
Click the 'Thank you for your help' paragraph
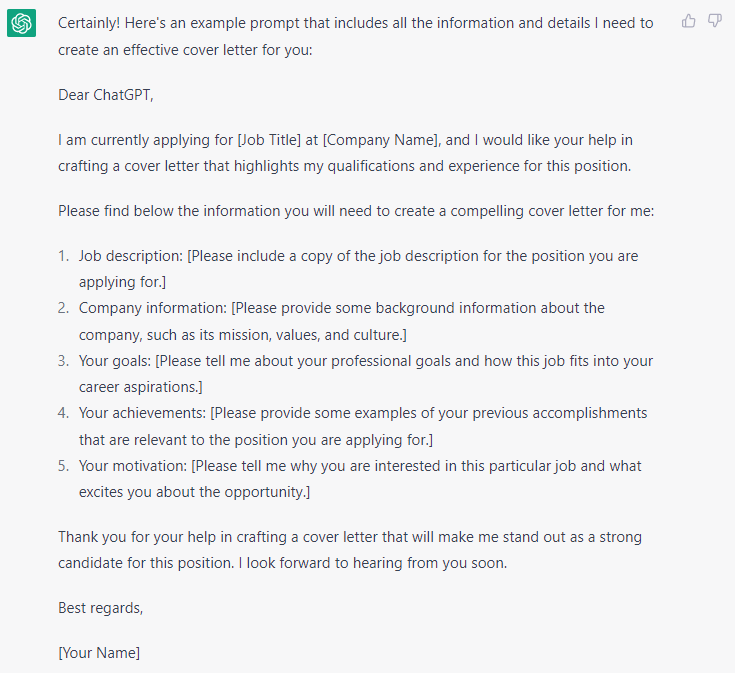pos(350,550)
